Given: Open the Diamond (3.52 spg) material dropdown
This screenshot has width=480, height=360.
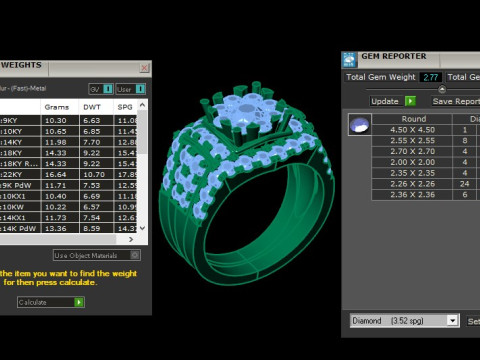Looking at the screenshot, I should tap(452, 321).
